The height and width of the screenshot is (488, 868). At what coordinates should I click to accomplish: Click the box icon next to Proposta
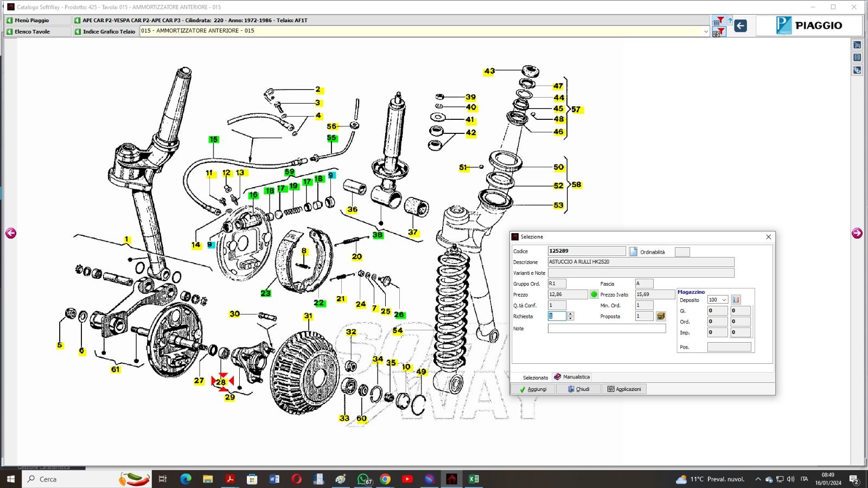tap(661, 316)
